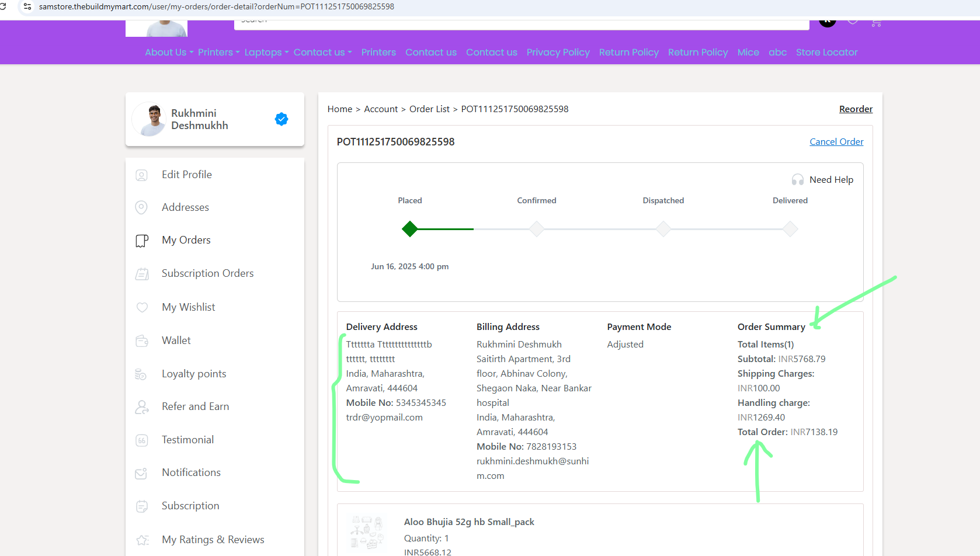Open the Printers dropdown with arrow
Viewport: 980px width, 556px height.
pyautogui.click(x=219, y=53)
